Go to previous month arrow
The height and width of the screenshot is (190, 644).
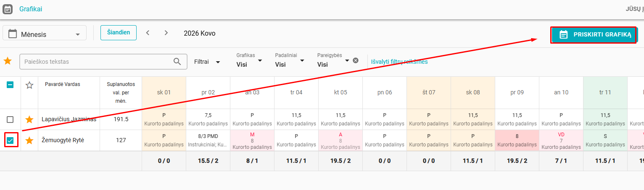tap(148, 33)
